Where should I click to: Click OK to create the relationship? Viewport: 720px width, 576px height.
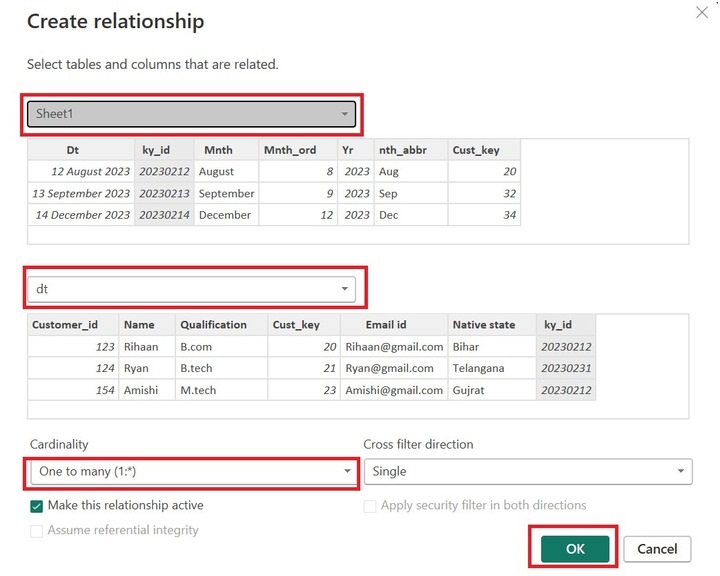pos(574,548)
